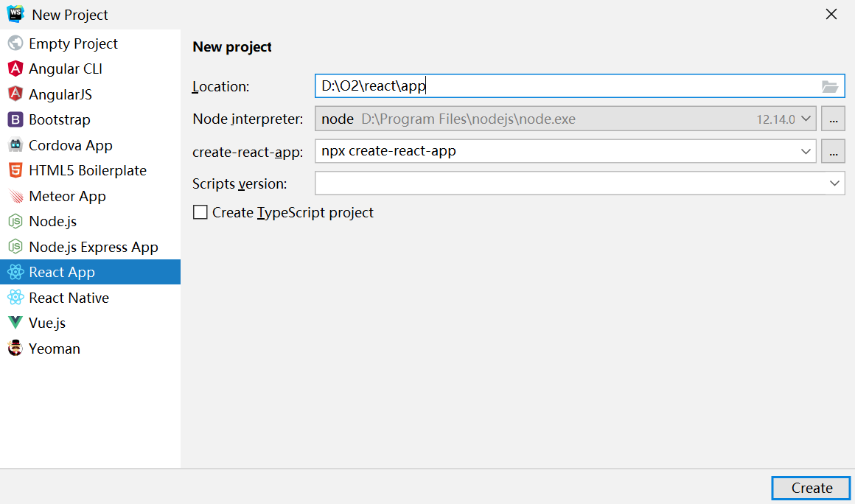This screenshot has width=855, height=504.
Task: Select Empty Project template
Action: click(90, 43)
